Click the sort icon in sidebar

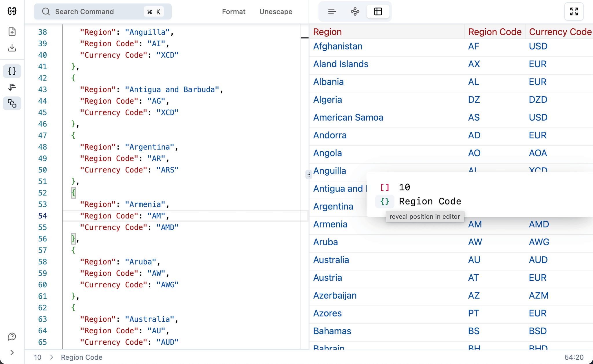[x=12, y=87]
